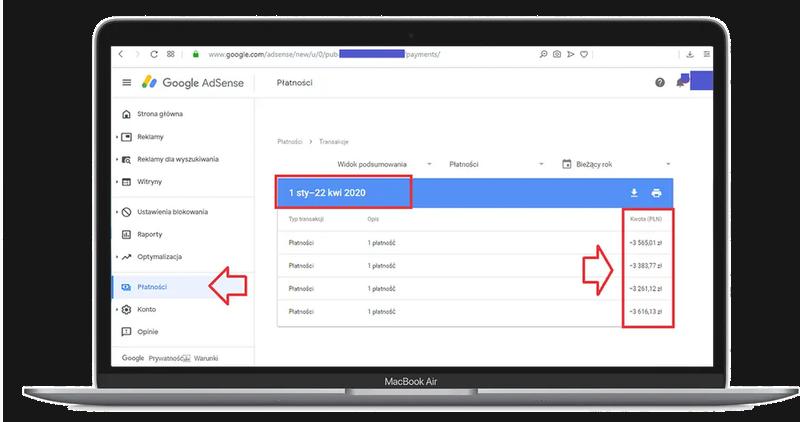Click the Strona główna home icon

[127, 114]
